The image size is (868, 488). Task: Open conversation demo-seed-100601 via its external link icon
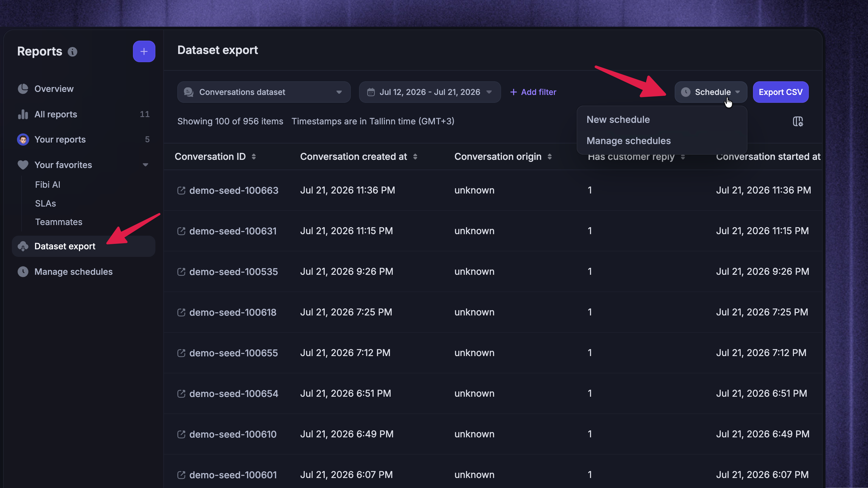coord(181,475)
